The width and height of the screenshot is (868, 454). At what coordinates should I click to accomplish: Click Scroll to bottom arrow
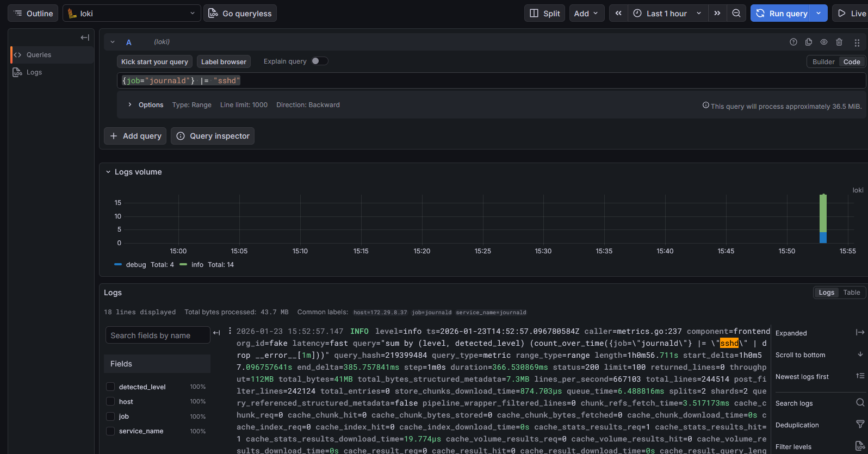[860, 355]
